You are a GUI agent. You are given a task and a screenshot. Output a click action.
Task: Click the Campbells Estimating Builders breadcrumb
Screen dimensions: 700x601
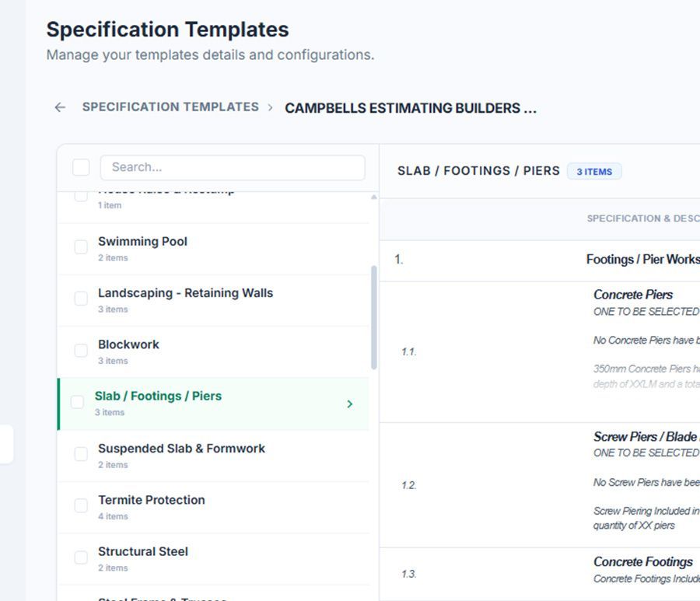tap(410, 108)
